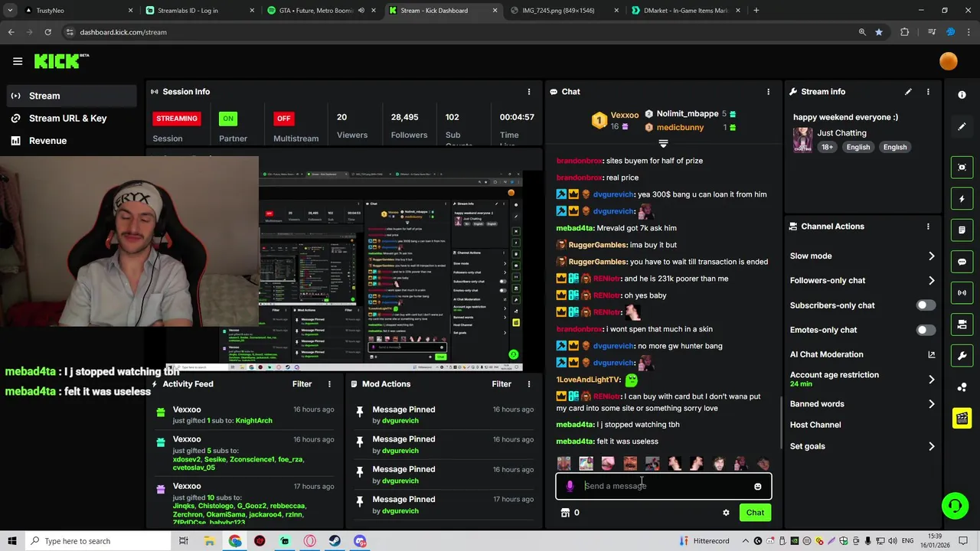980x551 pixels.
Task: Open the camera icon in right rail
Action: pos(962,324)
